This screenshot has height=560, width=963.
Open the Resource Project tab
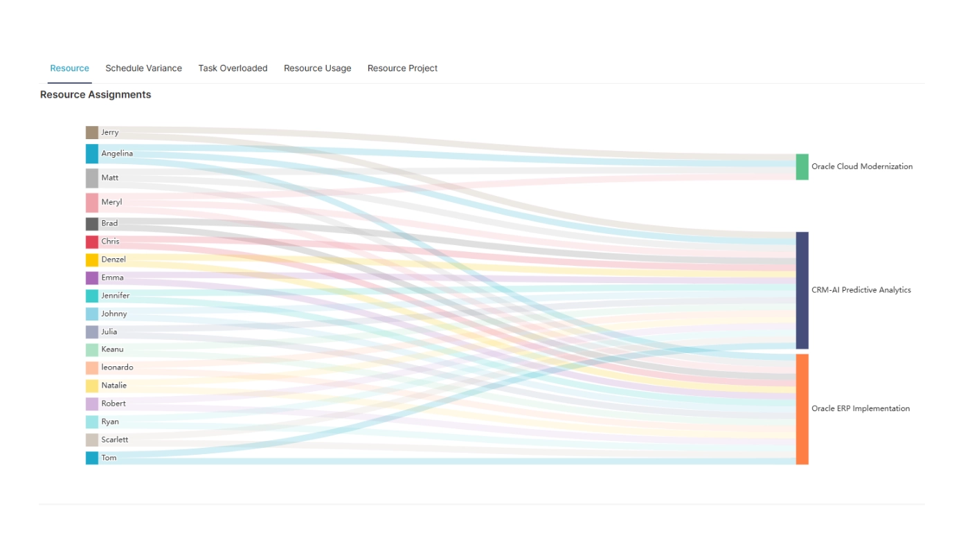(x=402, y=69)
